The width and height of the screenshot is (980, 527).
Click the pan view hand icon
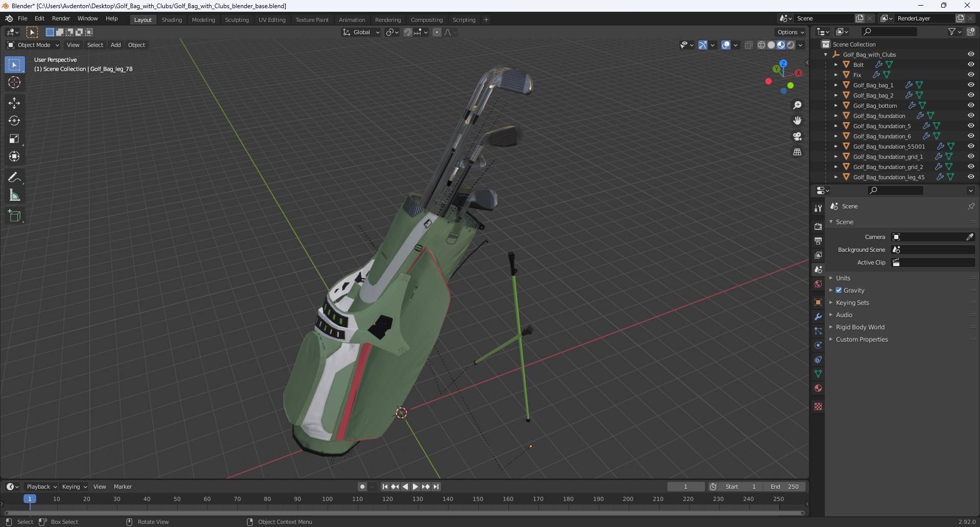coord(797,121)
